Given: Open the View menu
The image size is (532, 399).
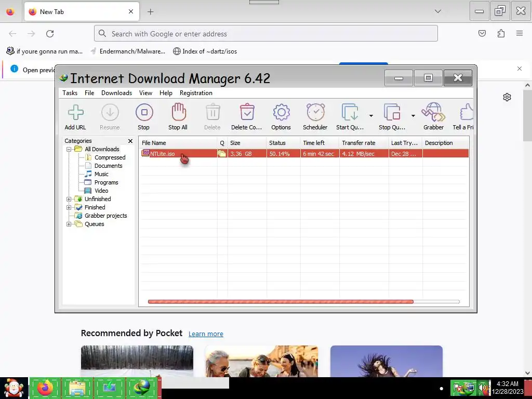Looking at the screenshot, I should (x=145, y=93).
